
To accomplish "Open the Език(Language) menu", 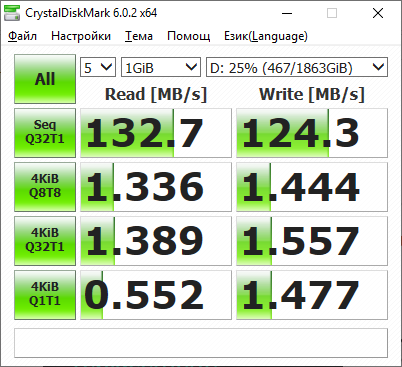I will 266,36.
